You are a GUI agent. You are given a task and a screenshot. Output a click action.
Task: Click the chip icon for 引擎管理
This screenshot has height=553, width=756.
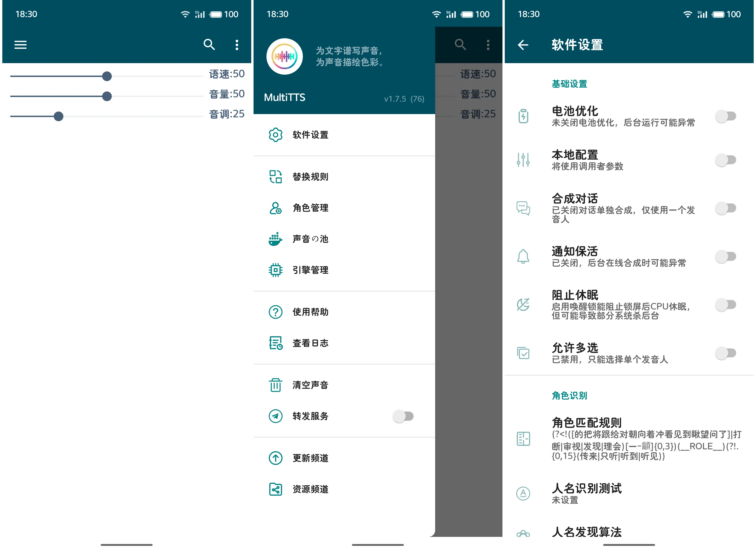pyautogui.click(x=276, y=270)
